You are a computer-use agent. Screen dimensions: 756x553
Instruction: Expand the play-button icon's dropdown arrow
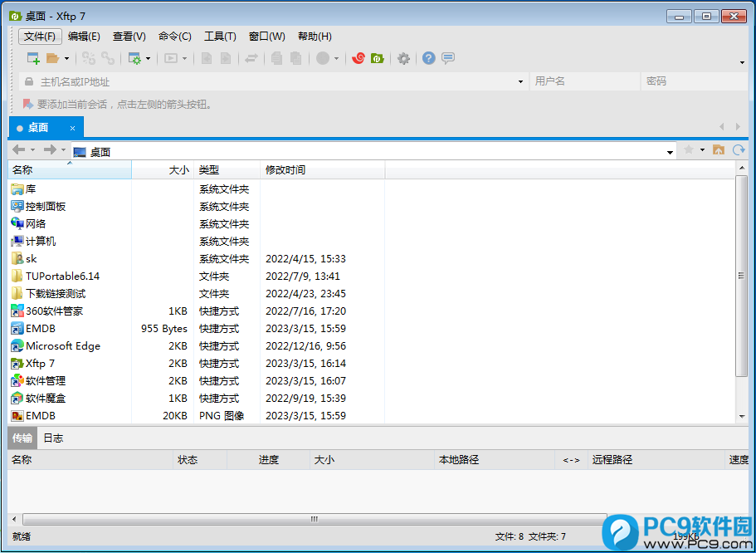click(185, 59)
